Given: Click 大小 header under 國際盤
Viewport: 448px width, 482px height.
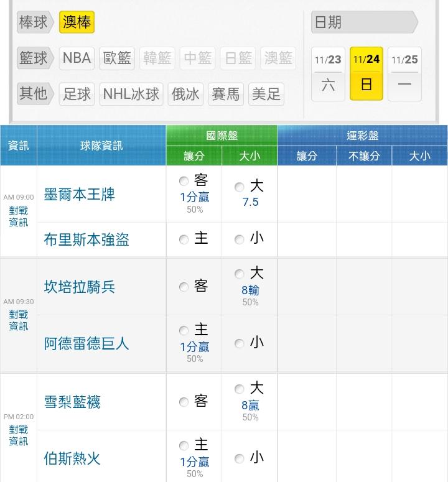Looking at the screenshot, I should click(x=250, y=156).
